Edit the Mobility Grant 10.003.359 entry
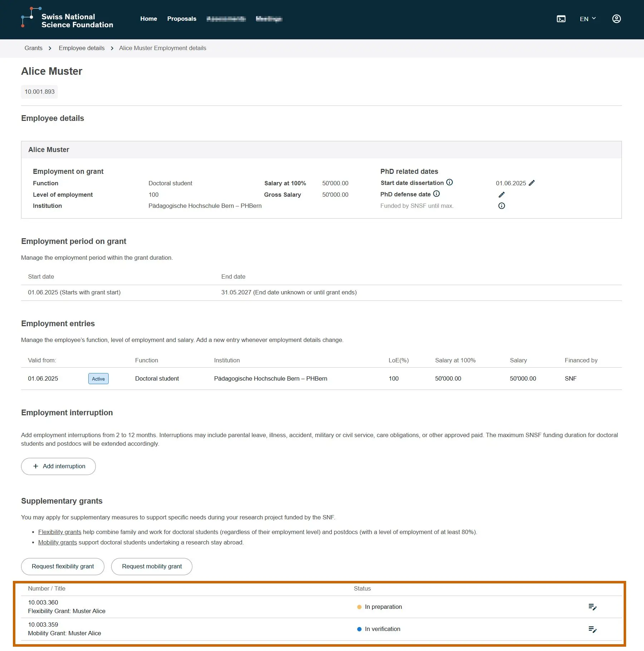Image resolution: width=644 pixels, height=651 pixels. (x=593, y=629)
